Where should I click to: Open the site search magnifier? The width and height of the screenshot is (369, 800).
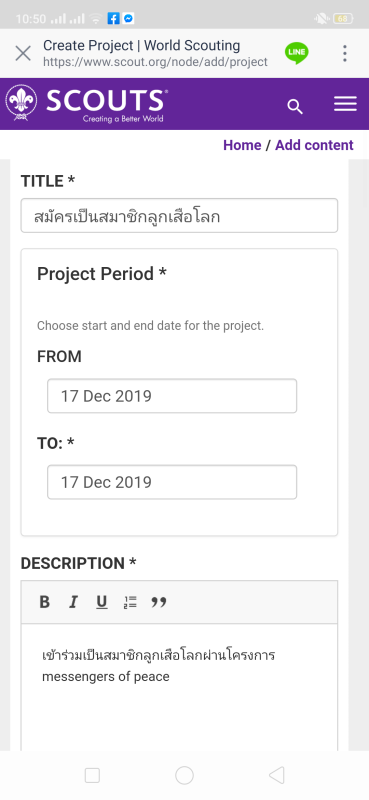click(295, 107)
